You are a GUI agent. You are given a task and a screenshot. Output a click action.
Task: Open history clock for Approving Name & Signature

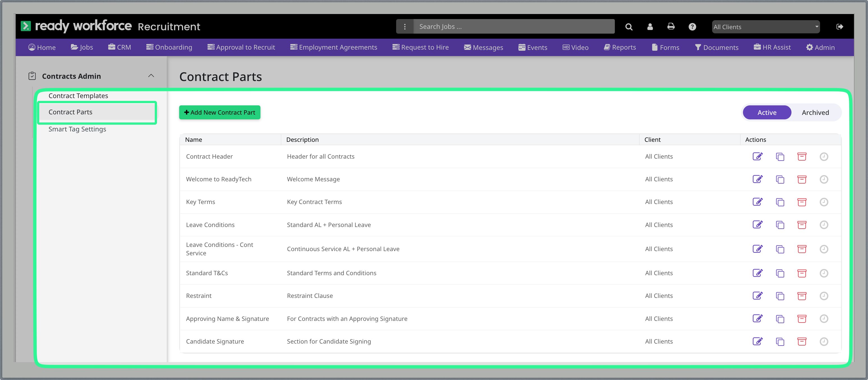(x=823, y=319)
